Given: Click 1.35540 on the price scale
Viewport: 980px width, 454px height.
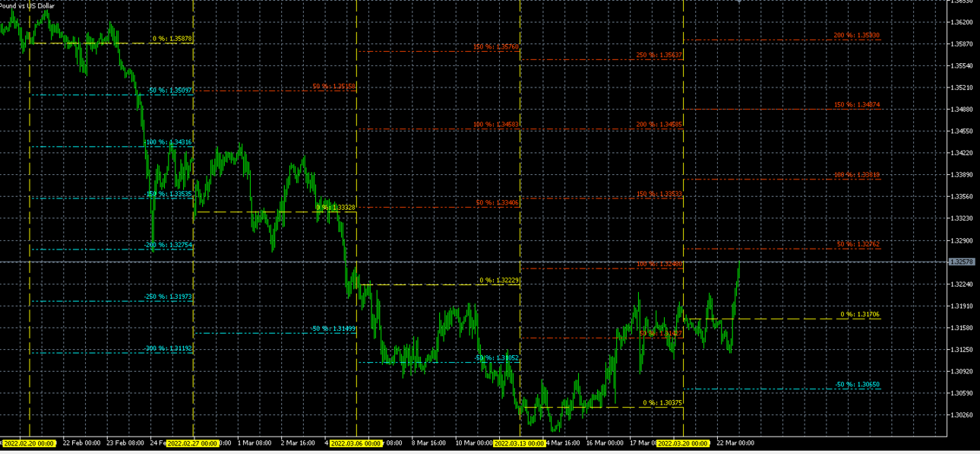Looking at the screenshot, I should [962, 65].
